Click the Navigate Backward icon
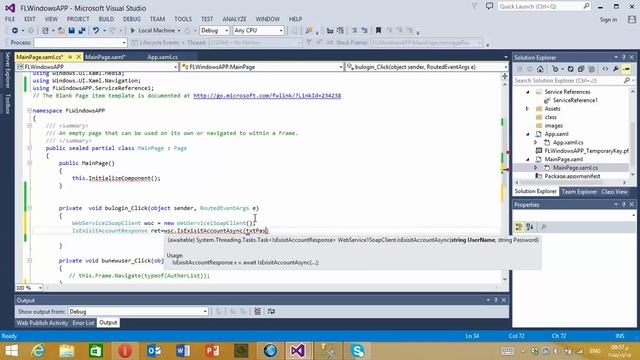Screen dimensions: 640x360 (15, 31)
